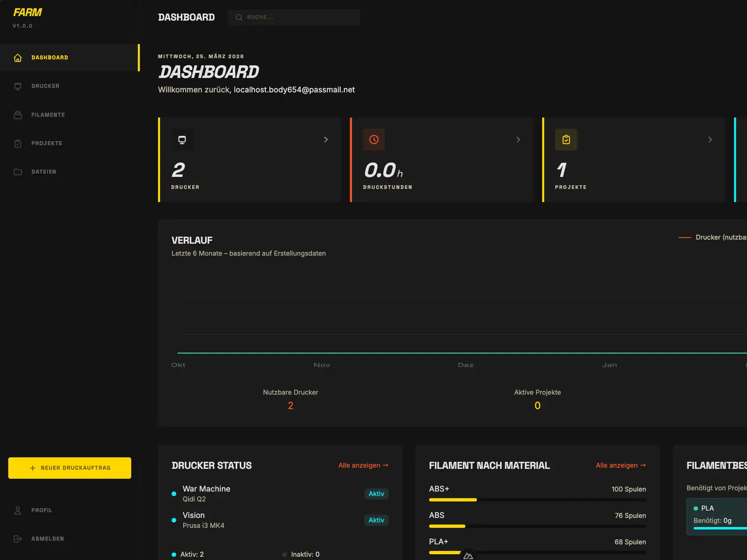Click Neuer Druckauftrag button
Image resolution: width=747 pixels, height=560 pixels.
tap(70, 468)
